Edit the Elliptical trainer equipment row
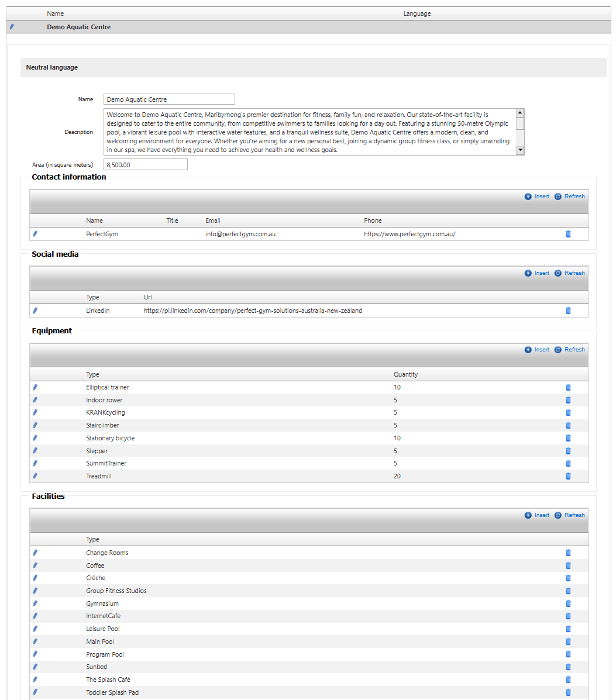The width and height of the screenshot is (616, 700). [35, 387]
